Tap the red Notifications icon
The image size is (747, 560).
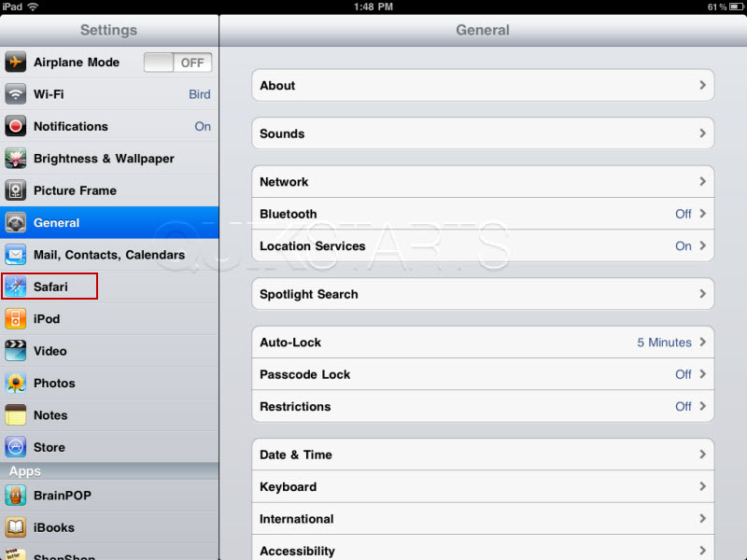pos(15,126)
